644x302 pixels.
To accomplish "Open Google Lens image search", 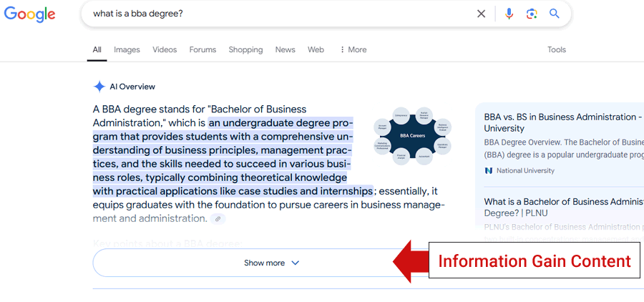I will [532, 14].
